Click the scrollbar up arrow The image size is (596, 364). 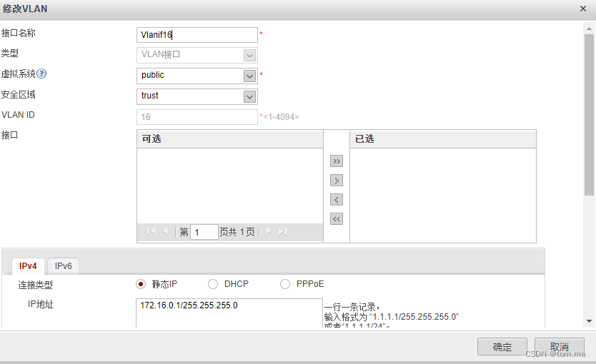coord(589,29)
